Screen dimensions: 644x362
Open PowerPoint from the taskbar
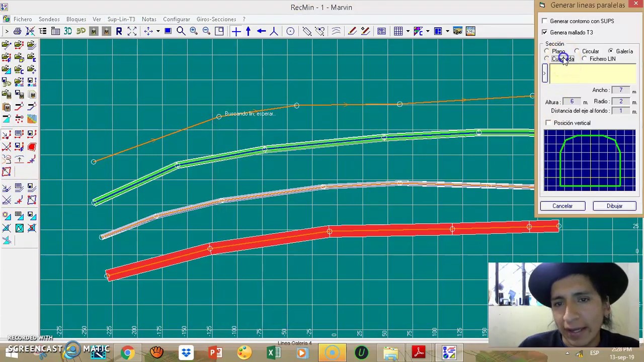click(x=215, y=352)
